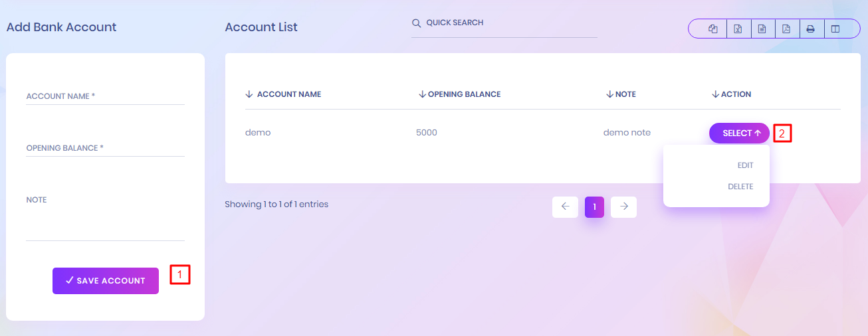868x336 pixels.
Task: Go to the next page arrow
Action: pyautogui.click(x=623, y=207)
